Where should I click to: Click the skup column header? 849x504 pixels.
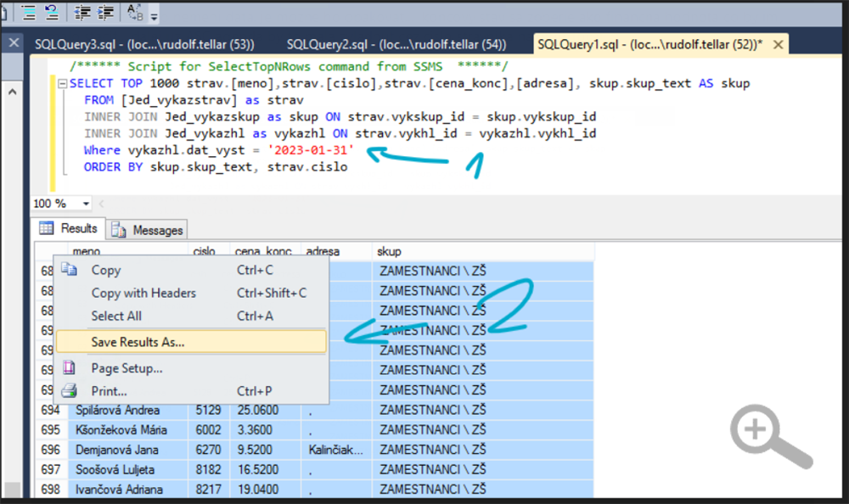(x=483, y=252)
